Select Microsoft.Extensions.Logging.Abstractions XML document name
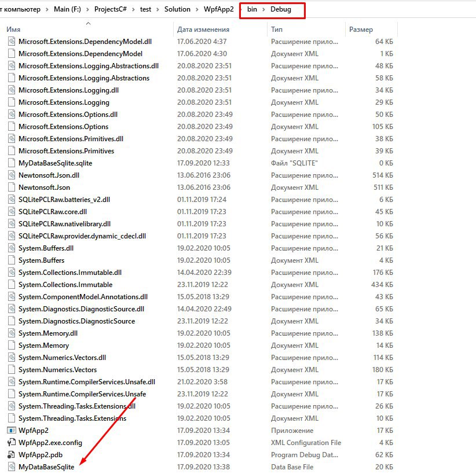This screenshot has width=476, height=474. (84, 78)
